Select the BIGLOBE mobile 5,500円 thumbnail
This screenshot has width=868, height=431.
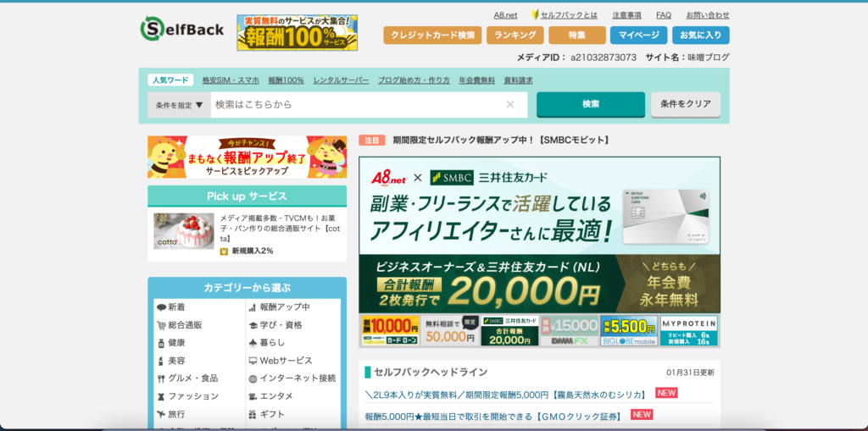[630, 331]
